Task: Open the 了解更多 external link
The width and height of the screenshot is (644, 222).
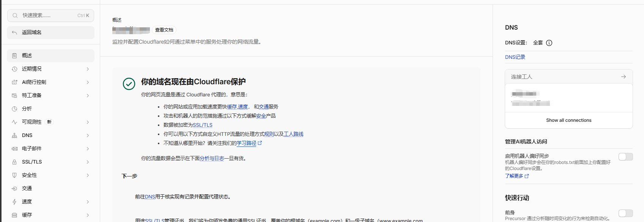Action: 516,176
